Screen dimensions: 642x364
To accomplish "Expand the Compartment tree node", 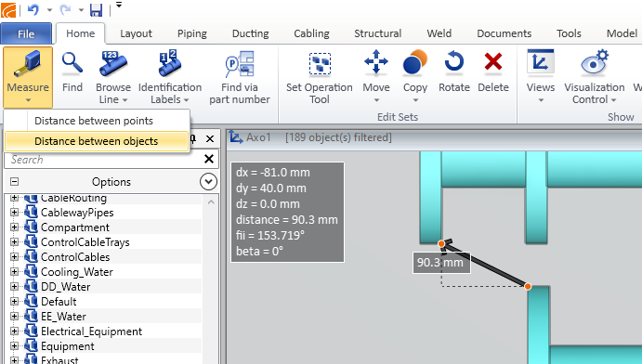I will coord(14,227).
